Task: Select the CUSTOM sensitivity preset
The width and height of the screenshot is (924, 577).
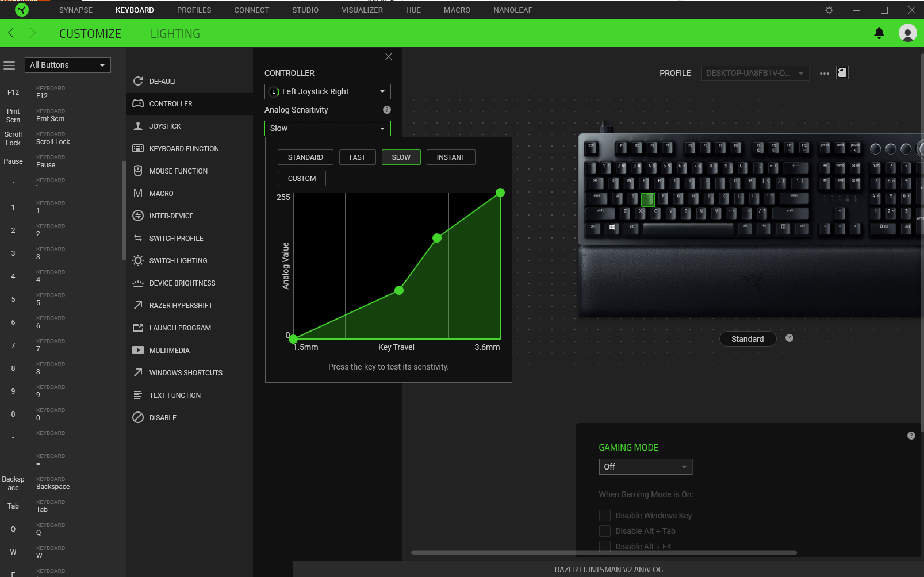Action: click(x=302, y=179)
